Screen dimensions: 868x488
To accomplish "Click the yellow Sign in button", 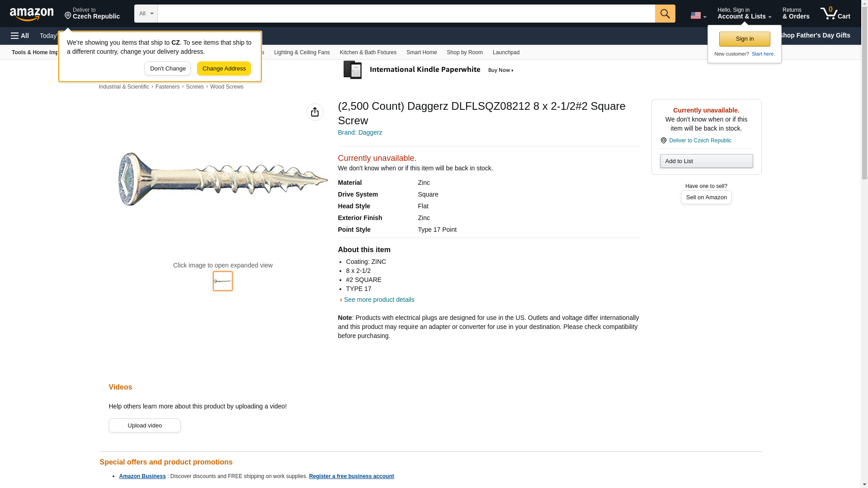I will 744,39.
